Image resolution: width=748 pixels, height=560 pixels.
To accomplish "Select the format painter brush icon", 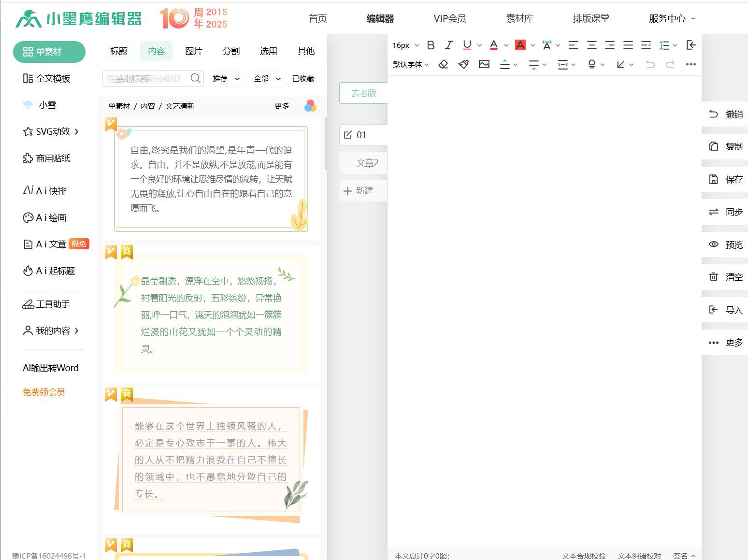I will click(463, 64).
